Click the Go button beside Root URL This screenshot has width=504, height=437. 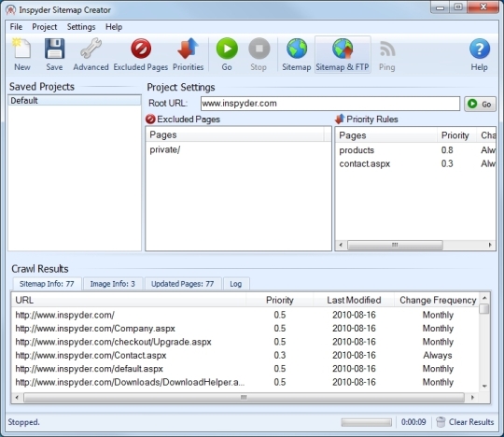point(480,104)
